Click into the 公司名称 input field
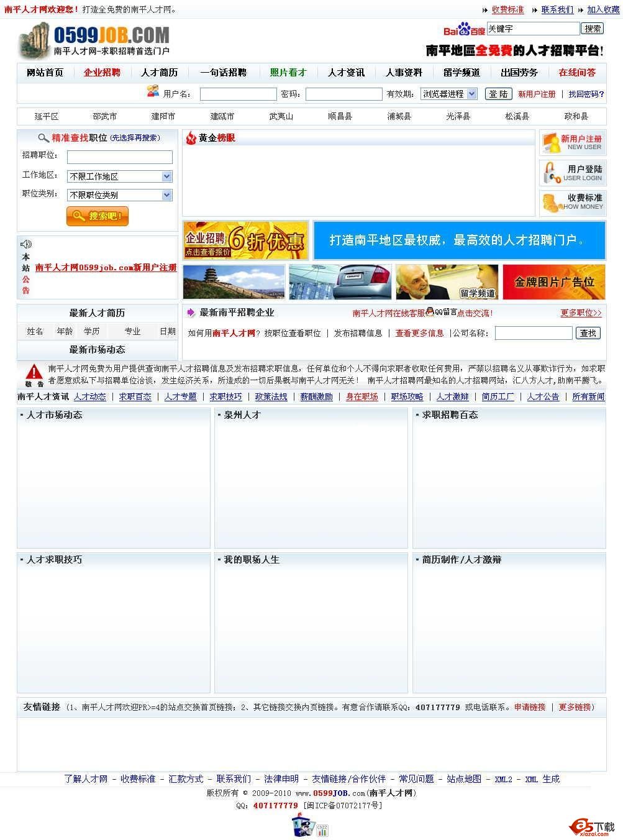The height and width of the screenshot is (840, 623). tap(534, 333)
